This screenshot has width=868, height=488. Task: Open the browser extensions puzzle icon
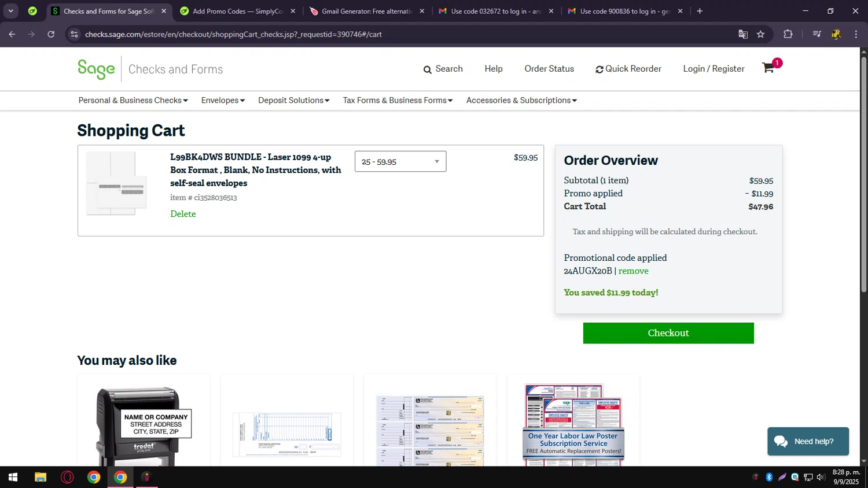point(788,34)
